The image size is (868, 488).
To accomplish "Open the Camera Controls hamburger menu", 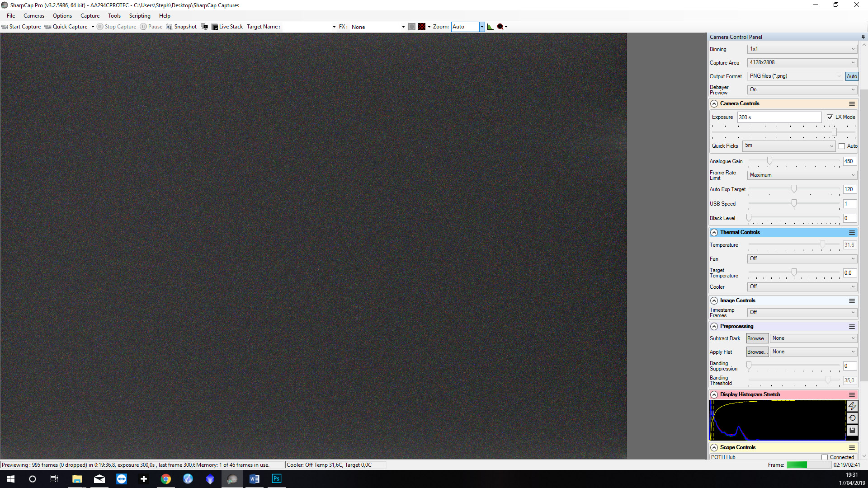I will tap(852, 104).
